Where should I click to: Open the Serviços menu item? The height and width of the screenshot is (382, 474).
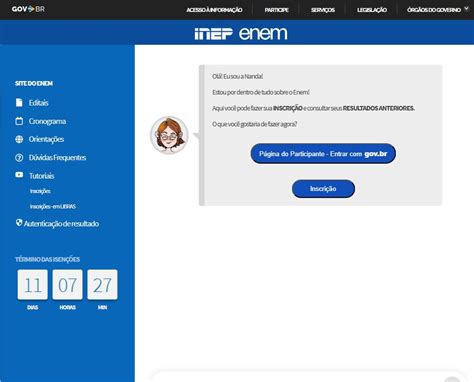(323, 10)
